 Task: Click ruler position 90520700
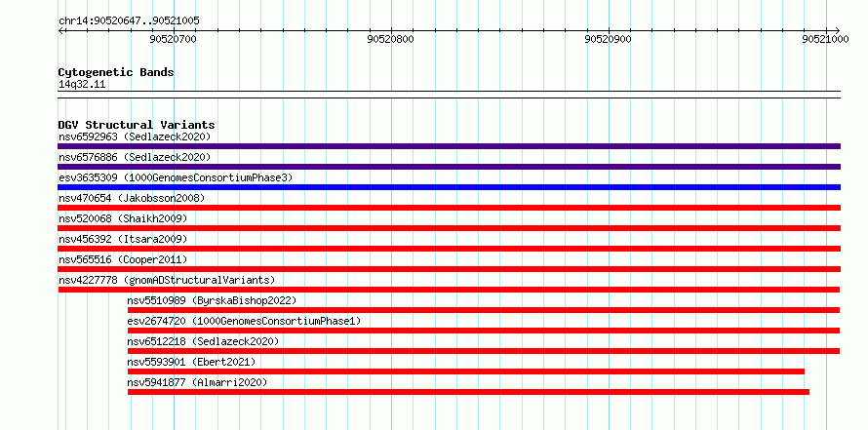(x=174, y=39)
